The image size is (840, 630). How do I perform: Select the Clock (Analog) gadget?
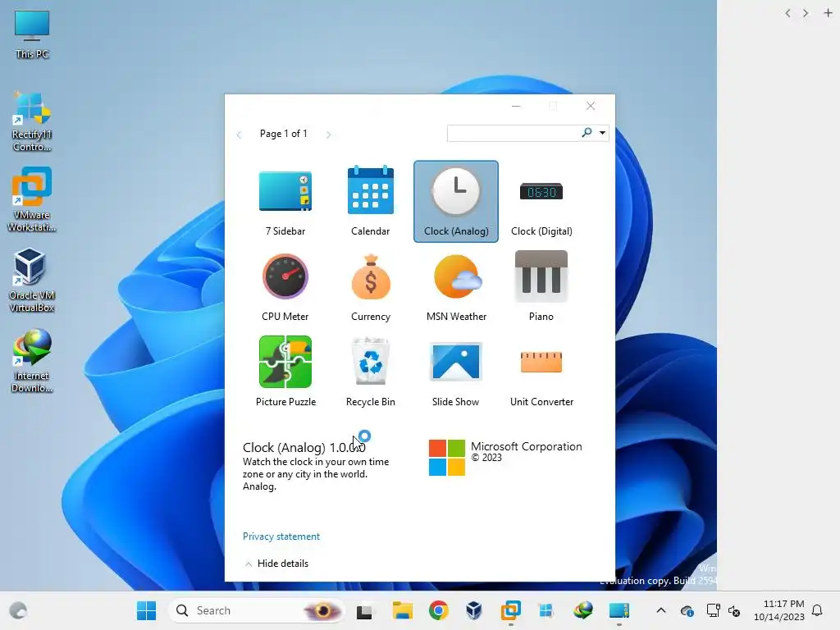click(x=456, y=202)
